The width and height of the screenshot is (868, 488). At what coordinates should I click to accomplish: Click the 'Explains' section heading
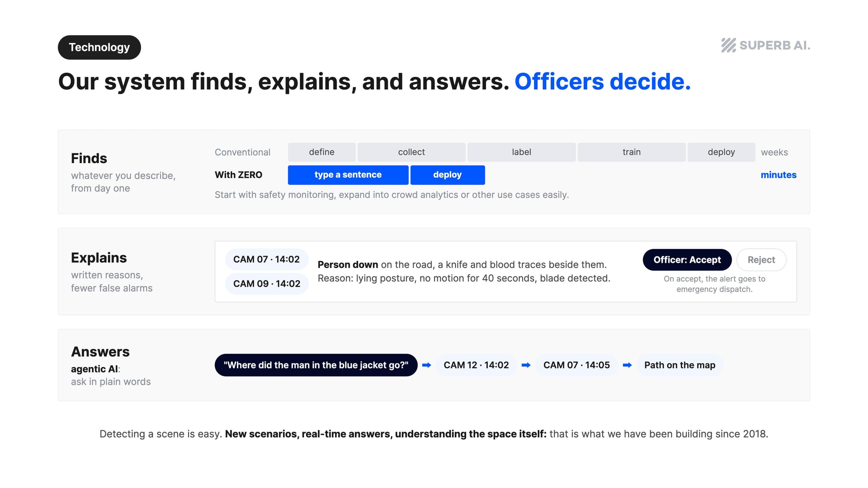tap(99, 258)
